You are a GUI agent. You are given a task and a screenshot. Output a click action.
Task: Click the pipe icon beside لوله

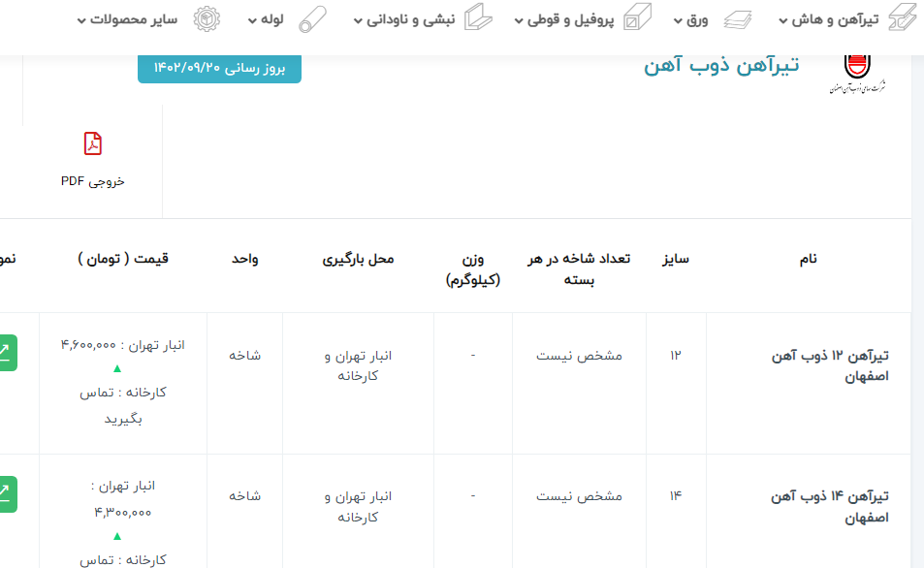pos(311,18)
